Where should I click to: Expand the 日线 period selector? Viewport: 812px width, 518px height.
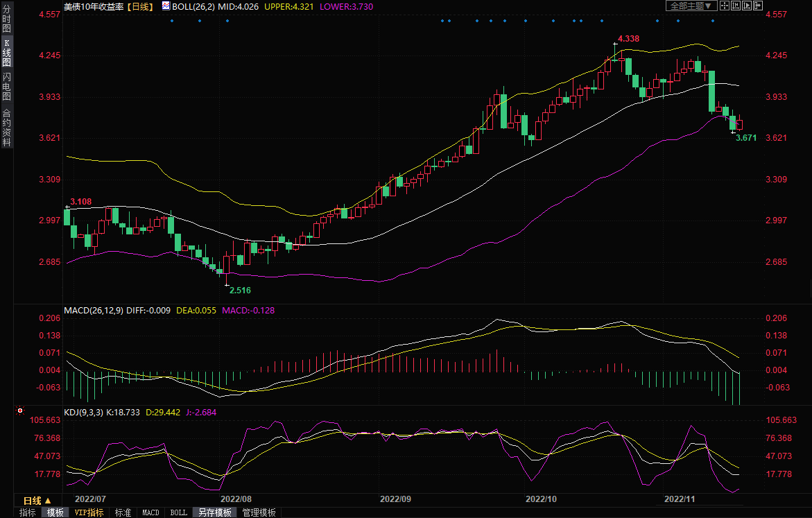coord(37,501)
